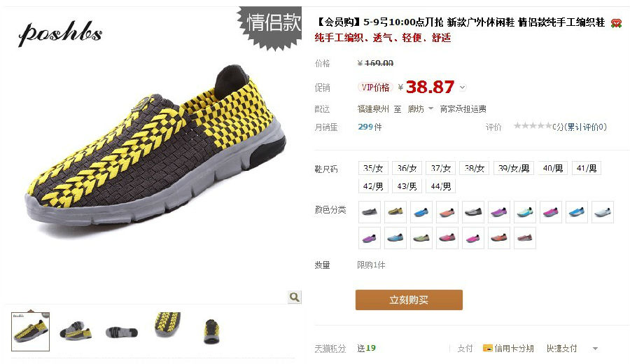Click the star rating icons next to 评价
This screenshot has height=364, width=630.
coord(533,127)
